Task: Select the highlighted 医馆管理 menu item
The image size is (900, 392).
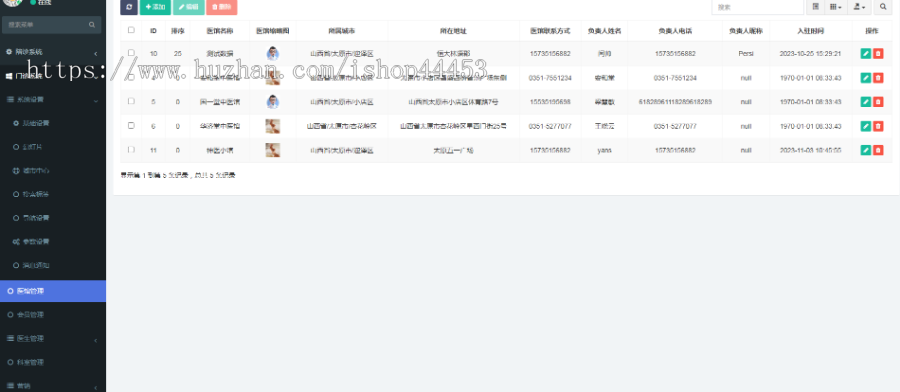Action: pos(53,291)
